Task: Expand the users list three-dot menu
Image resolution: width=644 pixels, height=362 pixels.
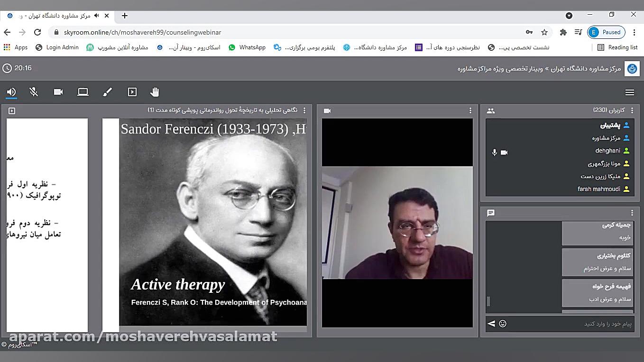Action: (632, 110)
